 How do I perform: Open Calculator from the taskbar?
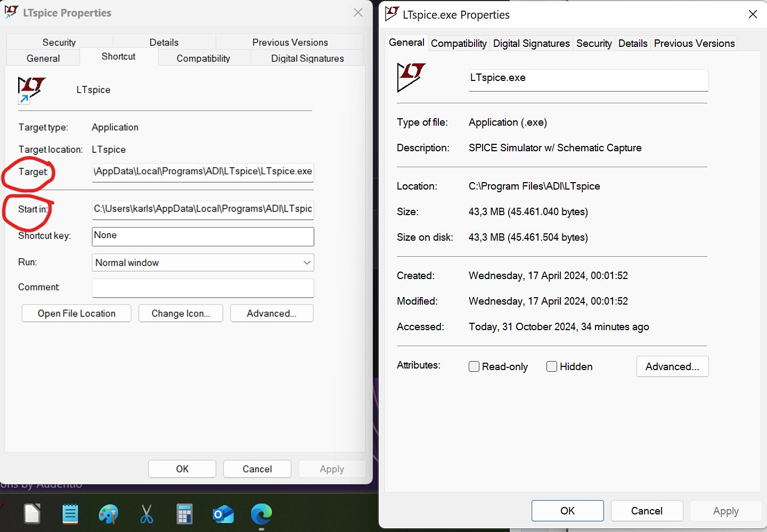coord(184,514)
